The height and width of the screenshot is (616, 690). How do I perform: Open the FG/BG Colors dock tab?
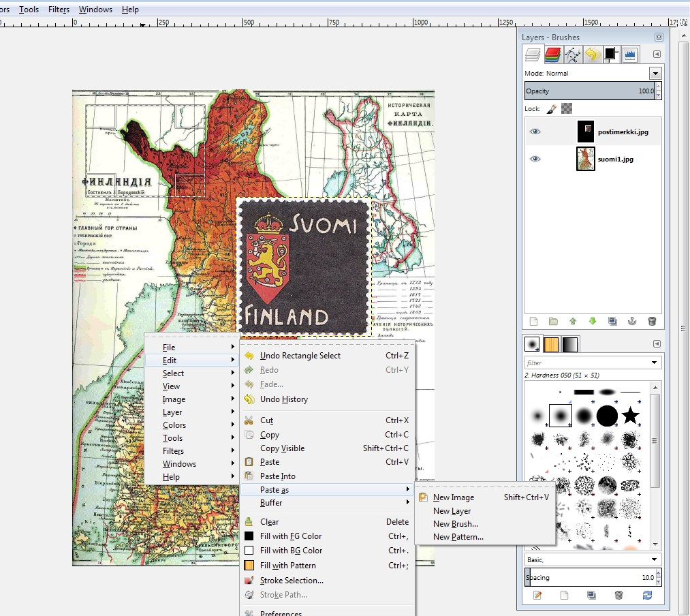pos(611,55)
